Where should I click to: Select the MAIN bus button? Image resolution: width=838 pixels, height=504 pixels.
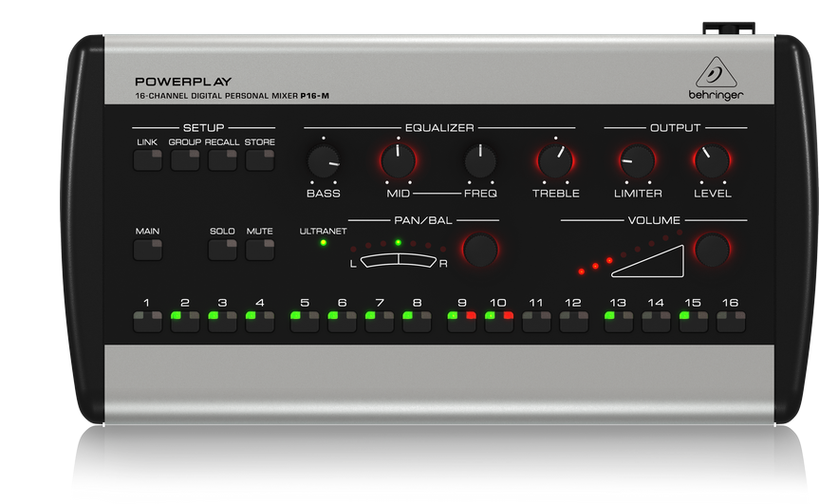[x=147, y=251]
